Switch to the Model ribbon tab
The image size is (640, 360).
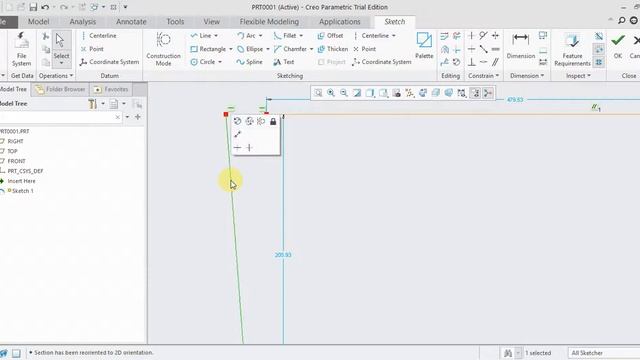point(39,22)
